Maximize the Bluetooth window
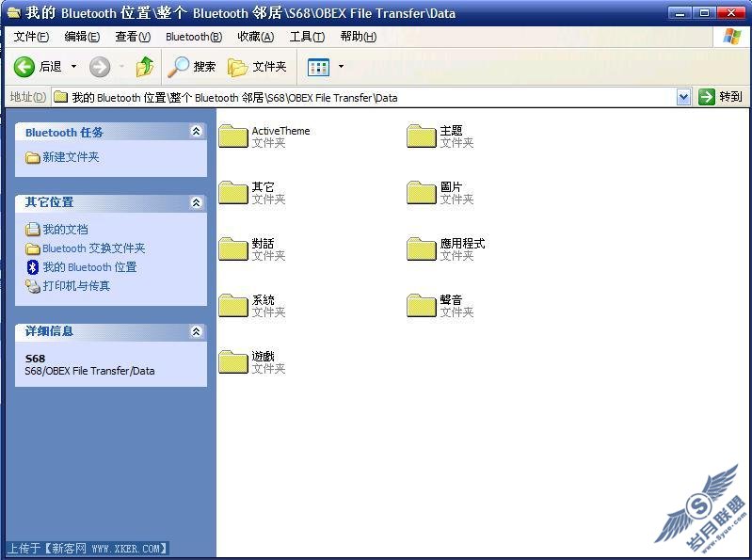The height and width of the screenshot is (560, 752). 704,13
